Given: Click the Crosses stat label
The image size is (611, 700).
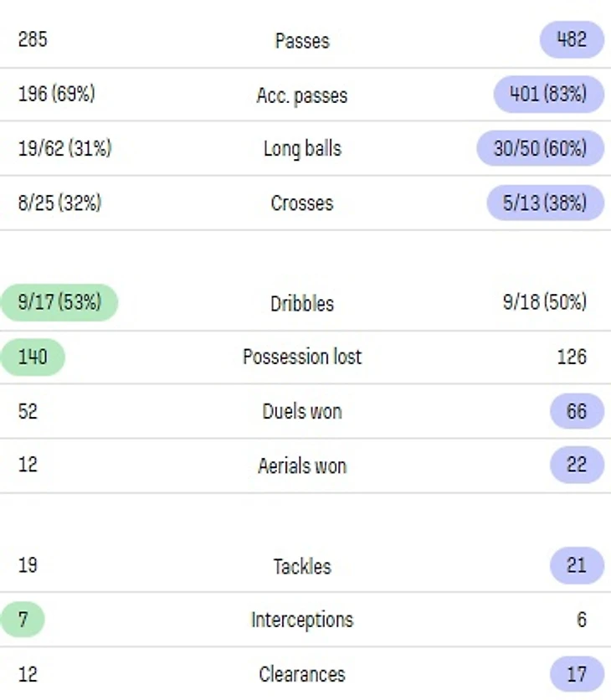Looking at the screenshot, I should [x=302, y=203].
